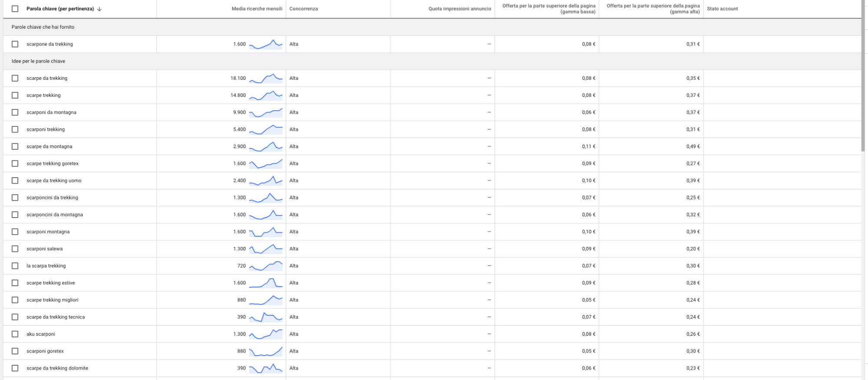Sort by 'Quota impressioni annuncio' header
Image resolution: width=868 pixels, height=380 pixels.
(x=459, y=9)
